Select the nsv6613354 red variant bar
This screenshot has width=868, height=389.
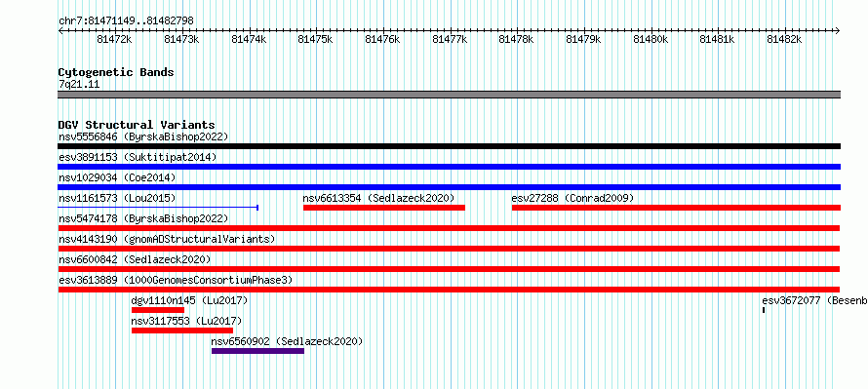click(384, 208)
